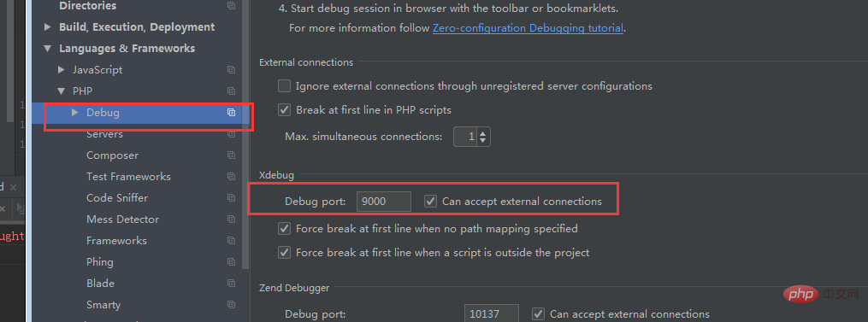This screenshot has width=868, height=322.
Task: Enable Ignore external connections checkbox
Action: [x=284, y=85]
